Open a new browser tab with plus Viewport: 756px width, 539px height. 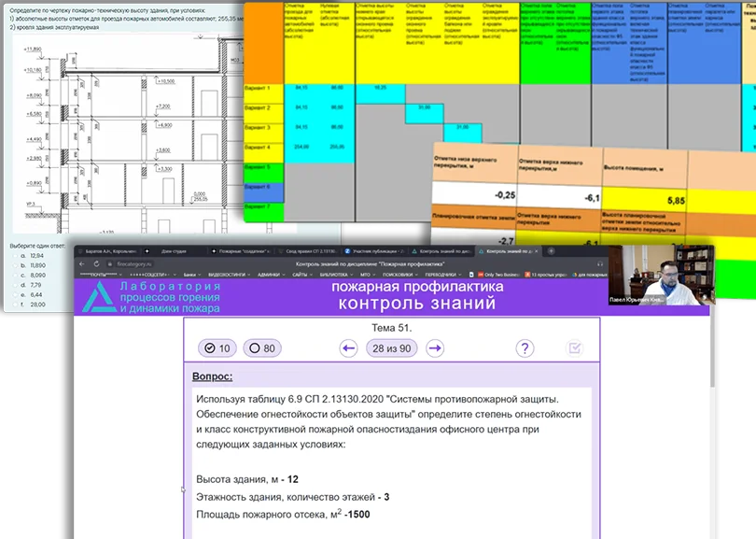point(551,251)
